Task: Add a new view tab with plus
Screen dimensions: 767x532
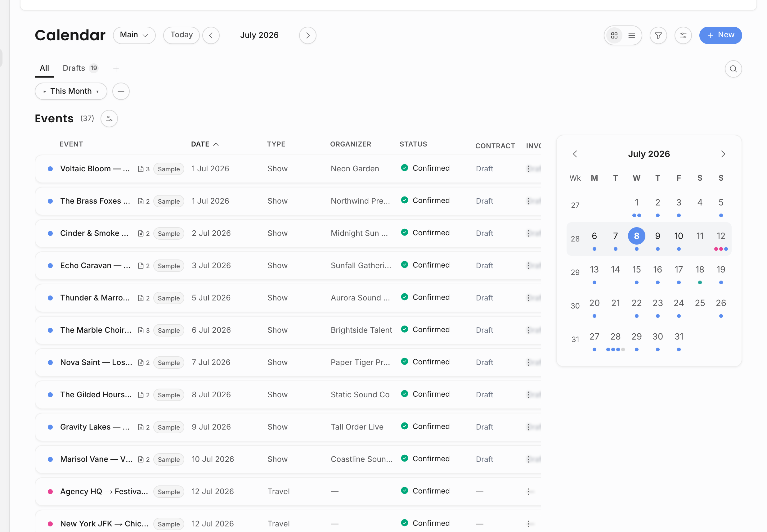Action: click(x=116, y=69)
